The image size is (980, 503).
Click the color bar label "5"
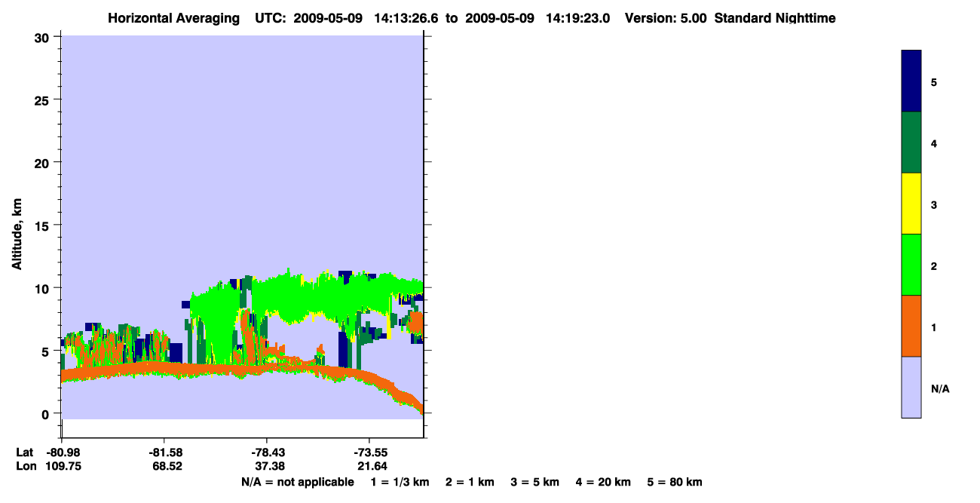click(x=934, y=82)
